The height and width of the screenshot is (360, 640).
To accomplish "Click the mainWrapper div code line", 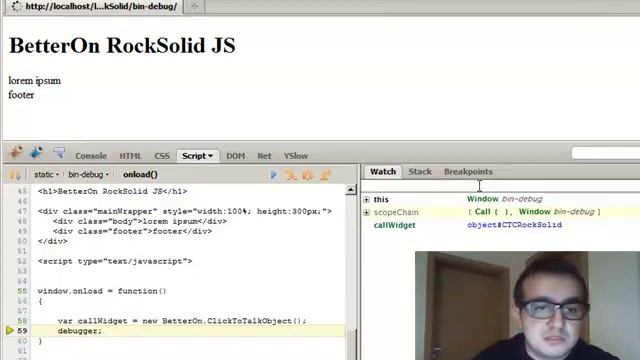I will [x=185, y=211].
